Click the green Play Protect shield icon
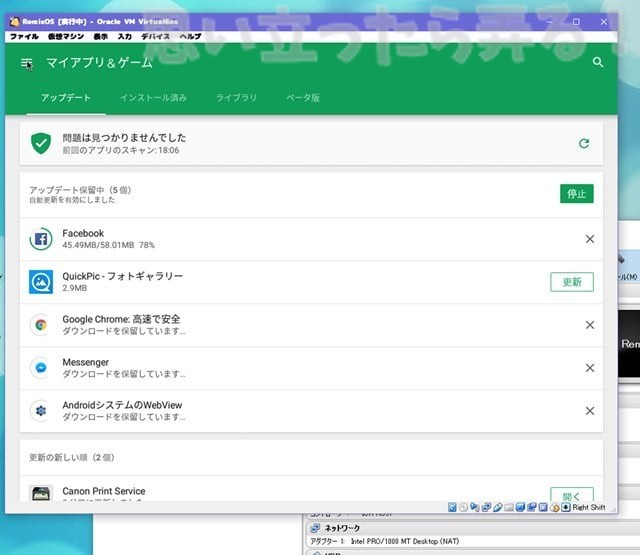The width and height of the screenshot is (640, 555). pyautogui.click(x=41, y=143)
